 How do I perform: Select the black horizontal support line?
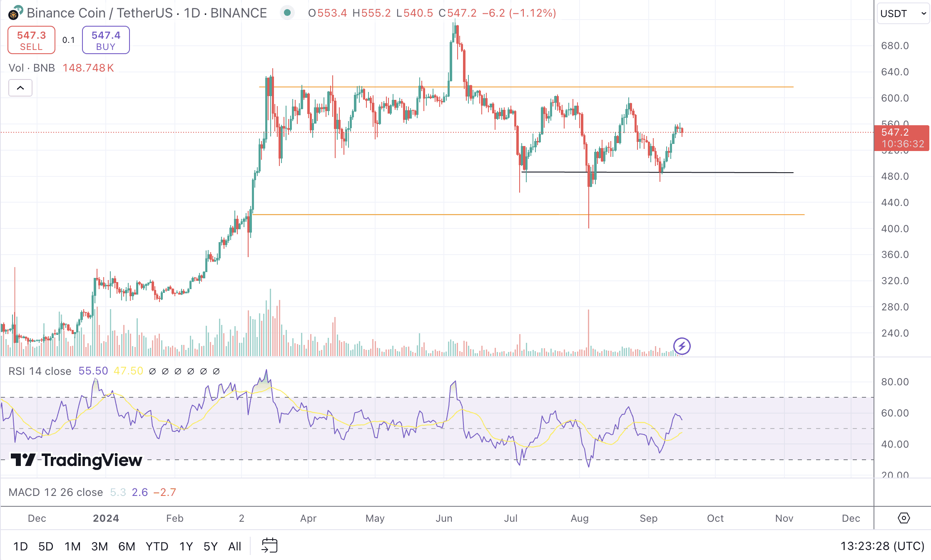(657, 172)
